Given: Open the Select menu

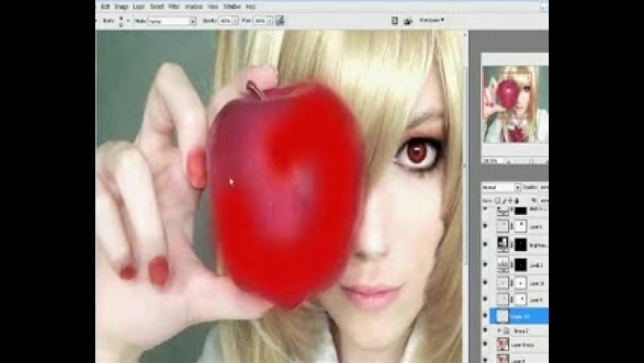Looking at the screenshot, I should [x=157, y=6].
